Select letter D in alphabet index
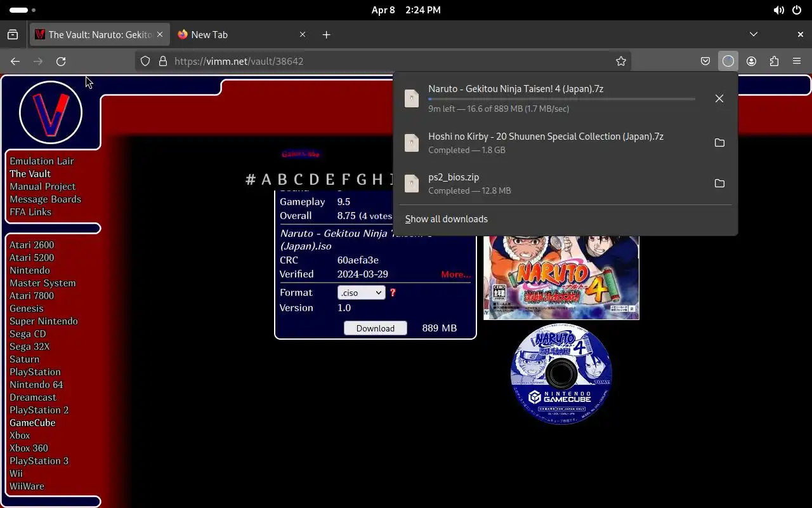Image resolution: width=812 pixels, height=508 pixels. (314, 180)
